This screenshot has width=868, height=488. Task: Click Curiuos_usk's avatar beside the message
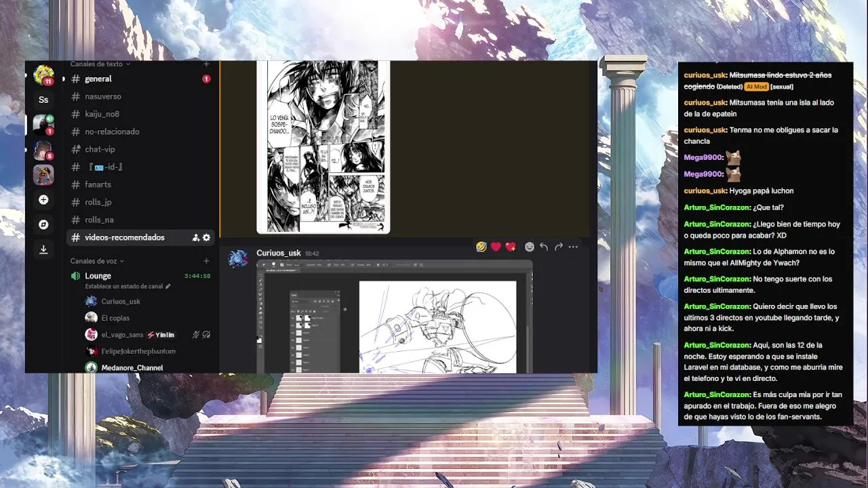[x=237, y=259]
